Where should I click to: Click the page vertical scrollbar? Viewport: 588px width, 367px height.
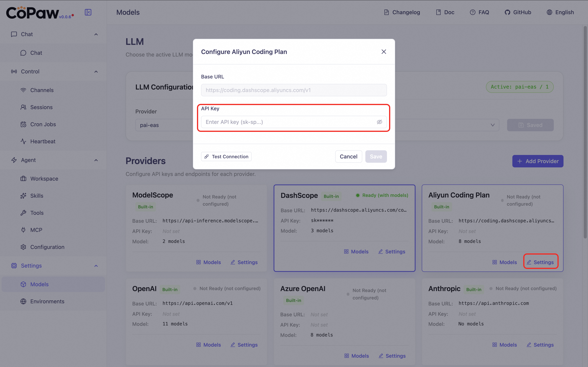[x=585, y=131]
